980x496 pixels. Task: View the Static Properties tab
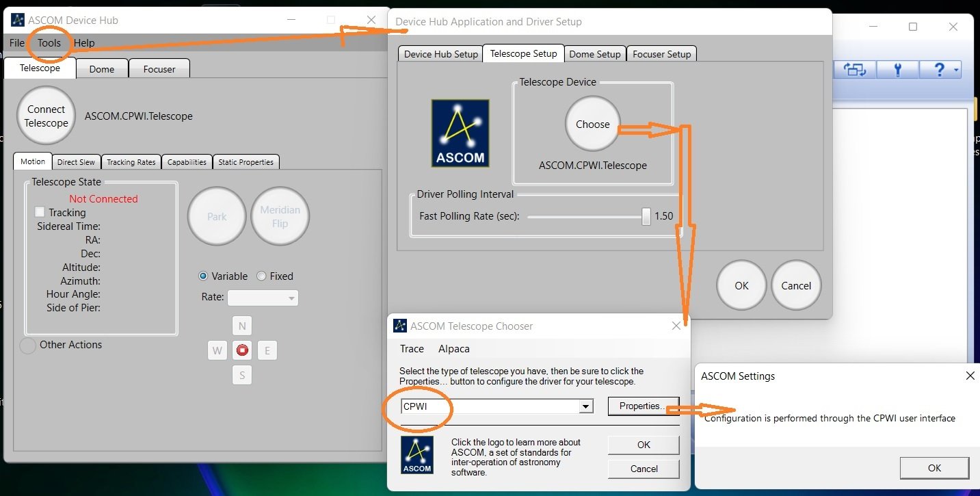[246, 162]
